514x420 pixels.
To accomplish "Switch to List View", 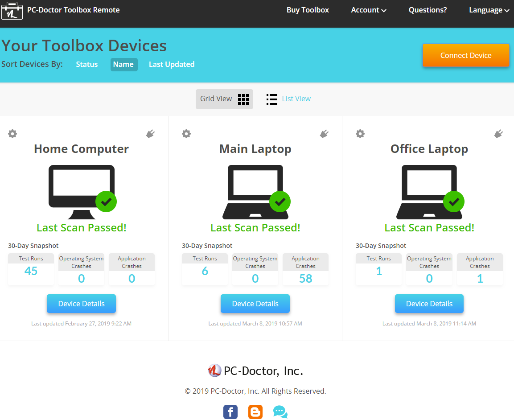I will (288, 99).
